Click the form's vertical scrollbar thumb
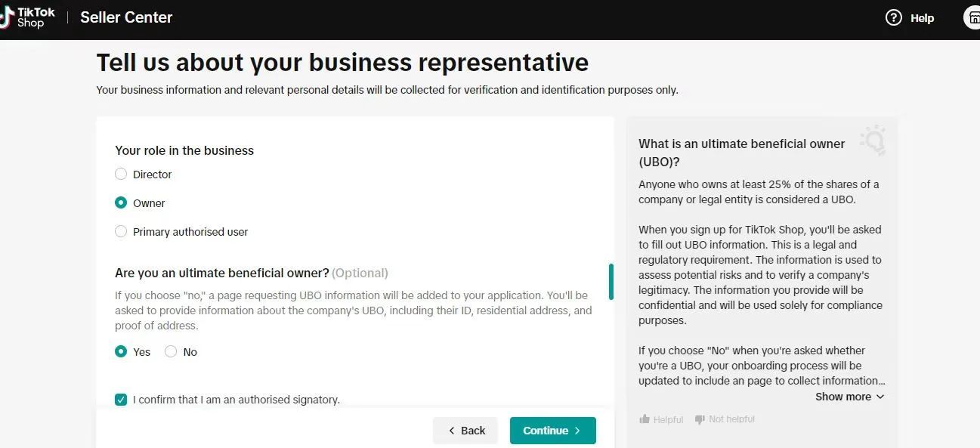980x448 pixels. (x=611, y=282)
